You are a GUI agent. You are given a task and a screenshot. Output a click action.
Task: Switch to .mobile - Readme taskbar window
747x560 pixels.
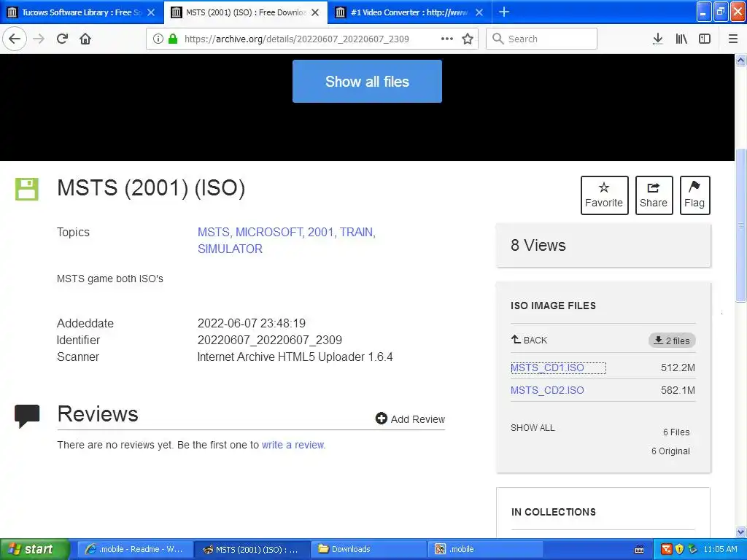[x=135, y=549]
